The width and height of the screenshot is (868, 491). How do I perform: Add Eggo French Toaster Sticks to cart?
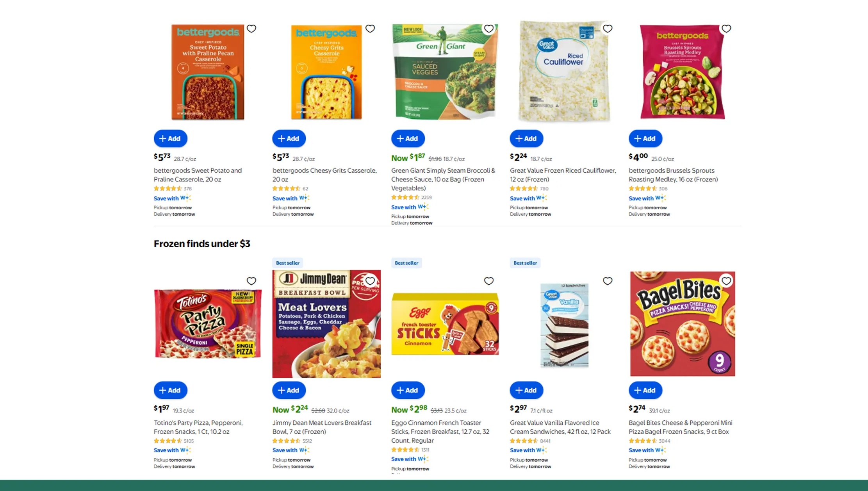coord(408,390)
